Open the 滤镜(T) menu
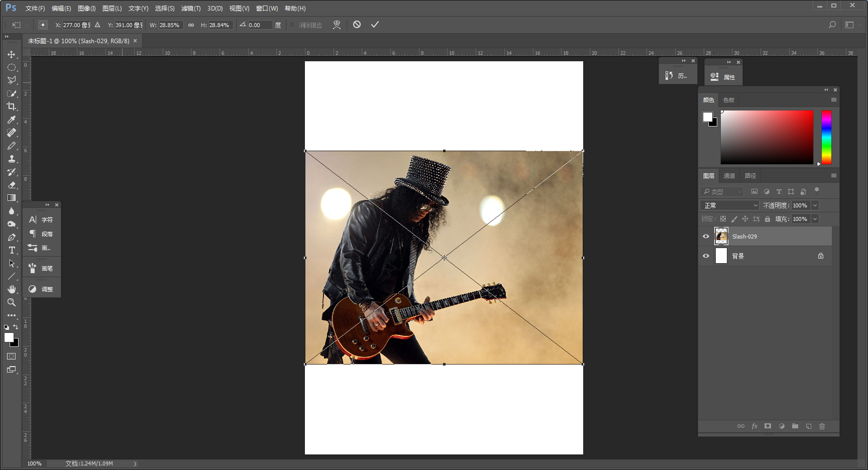868x470 pixels. [x=190, y=9]
